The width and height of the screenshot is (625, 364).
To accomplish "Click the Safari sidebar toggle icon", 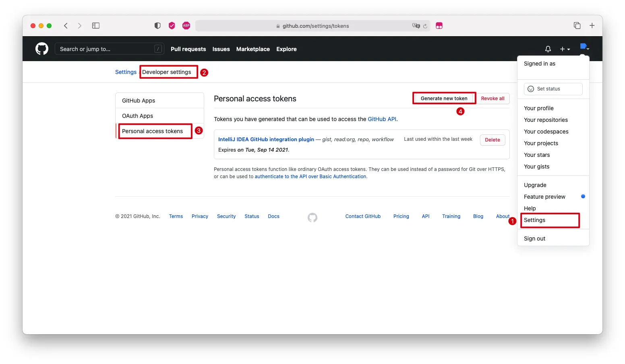I will pyautogui.click(x=96, y=26).
